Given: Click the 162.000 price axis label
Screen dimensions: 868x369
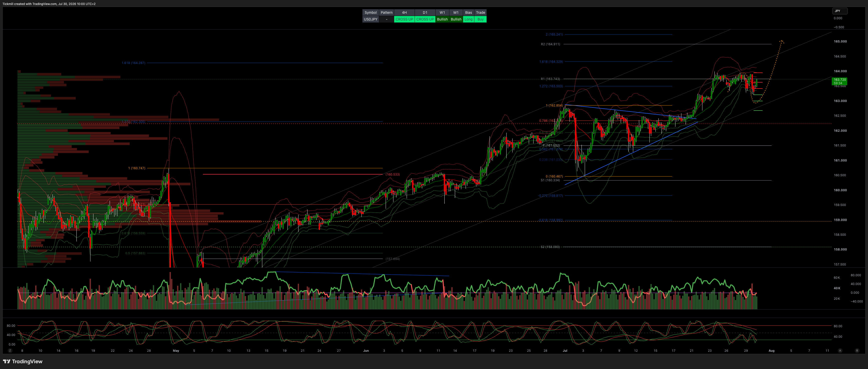Looking at the screenshot, I should pyautogui.click(x=840, y=130).
